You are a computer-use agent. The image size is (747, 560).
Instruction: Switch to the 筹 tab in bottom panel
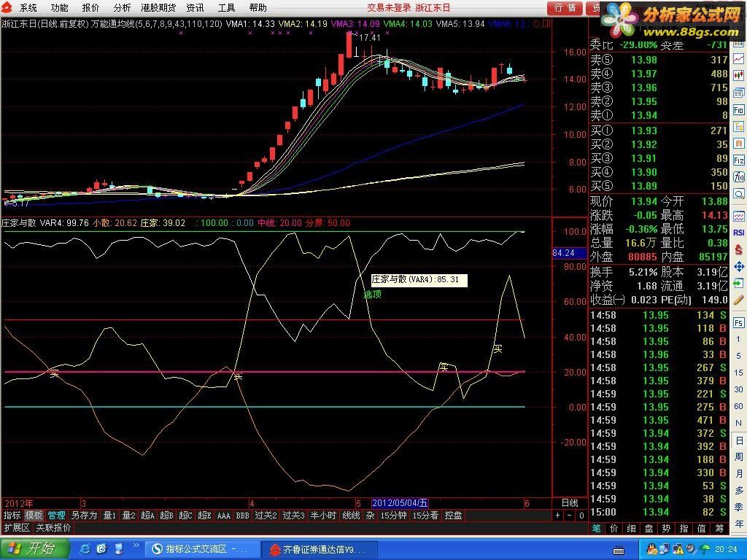(x=719, y=528)
